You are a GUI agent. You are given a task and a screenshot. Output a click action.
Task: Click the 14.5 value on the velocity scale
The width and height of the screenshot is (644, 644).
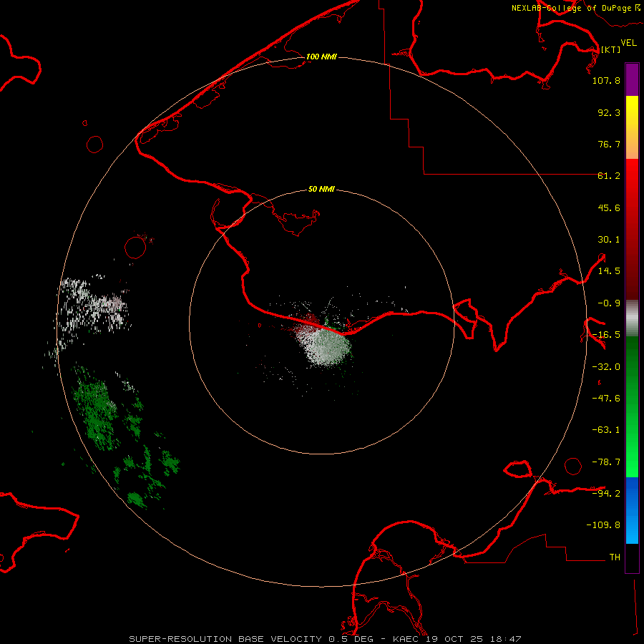(x=609, y=271)
